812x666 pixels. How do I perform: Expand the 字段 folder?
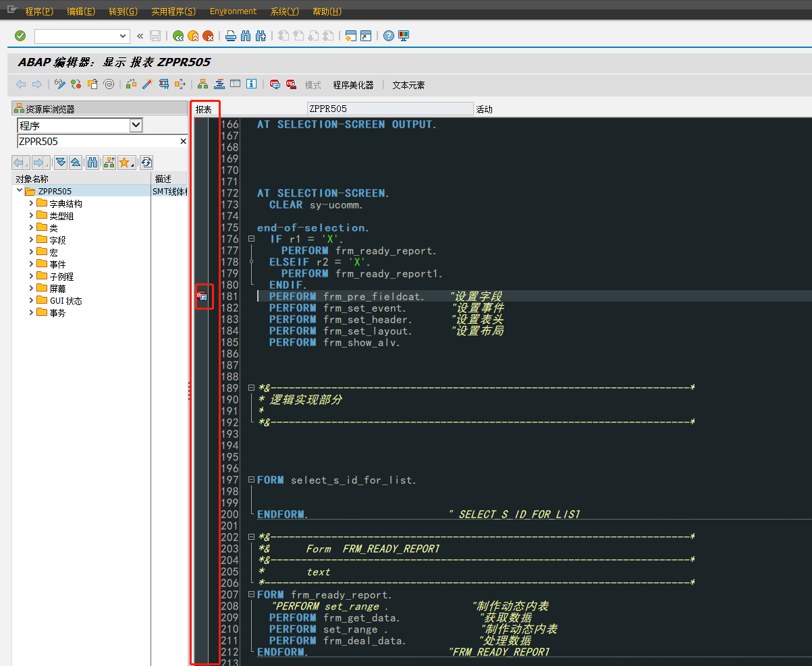pos(31,240)
